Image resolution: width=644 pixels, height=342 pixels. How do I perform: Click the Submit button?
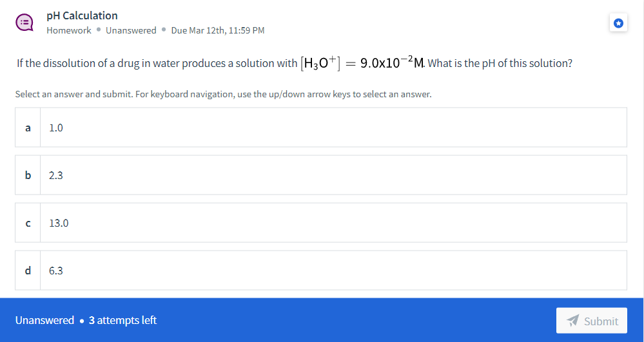coord(591,321)
